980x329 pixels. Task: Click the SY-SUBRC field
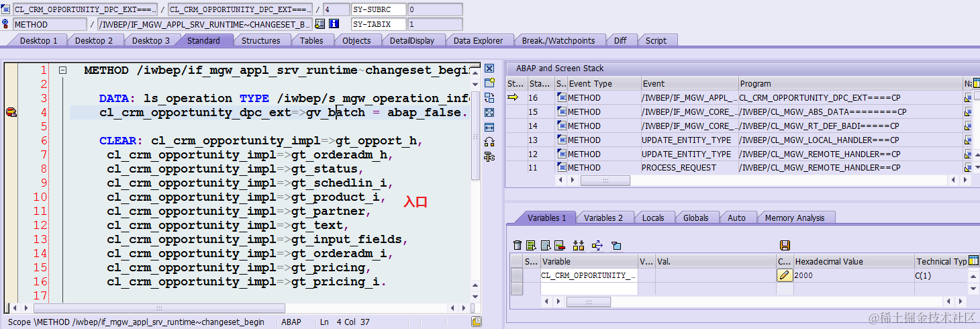click(379, 10)
